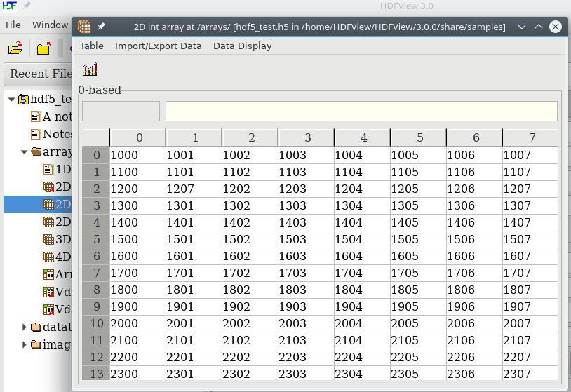Open the Window menu

51,25
